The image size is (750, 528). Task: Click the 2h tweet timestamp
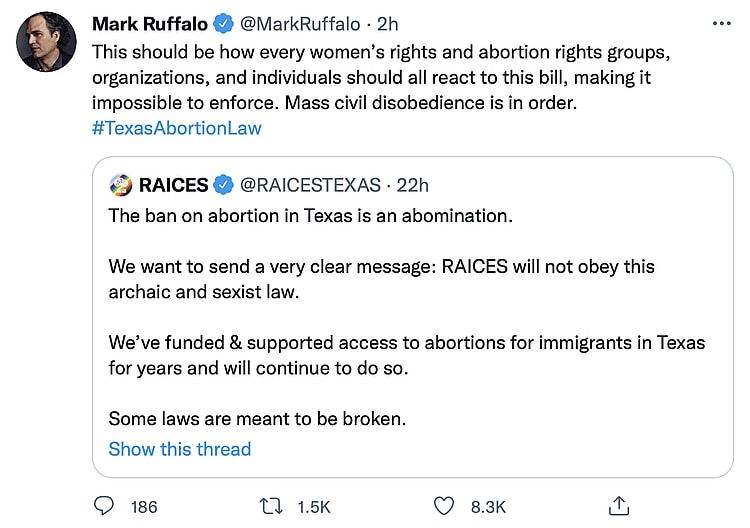coord(387,24)
